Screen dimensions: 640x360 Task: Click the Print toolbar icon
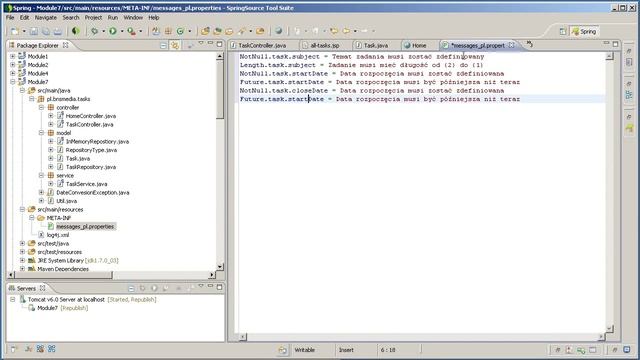coord(58,31)
